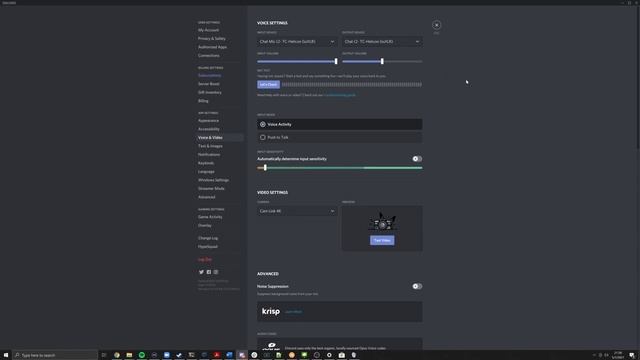The height and width of the screenshot is (360, 640).
Task: Open the troubleshooting guide link
Action: coord(340,95)
